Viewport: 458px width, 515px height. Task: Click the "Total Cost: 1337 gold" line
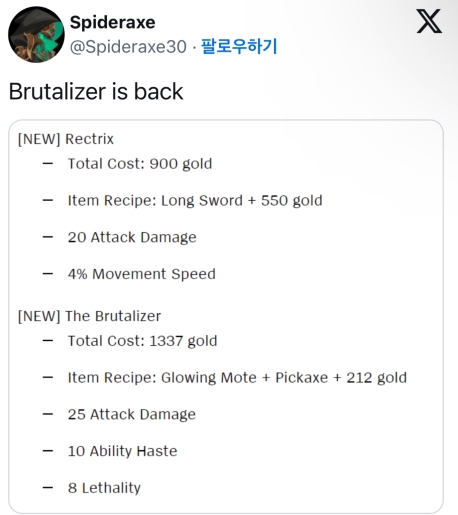[142, 341]
